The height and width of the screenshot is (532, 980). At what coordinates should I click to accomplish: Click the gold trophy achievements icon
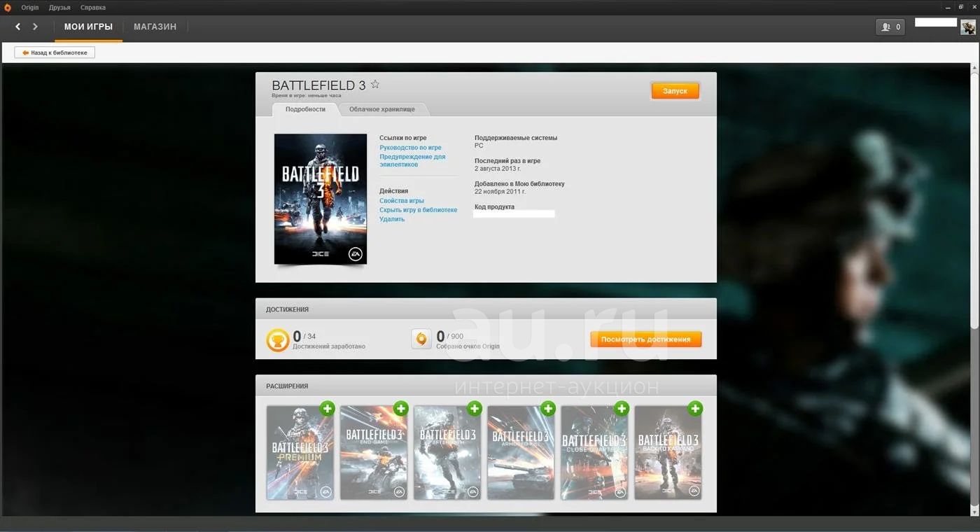point(278,340)
